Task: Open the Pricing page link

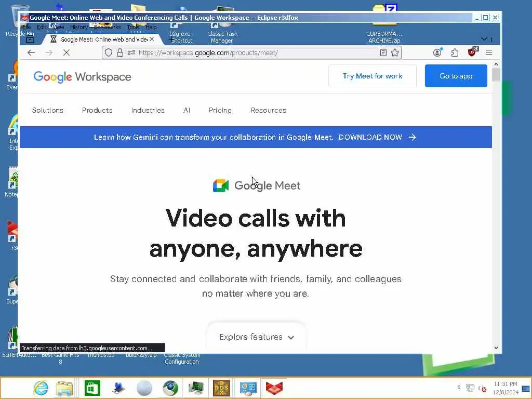Action: (220, 110)
